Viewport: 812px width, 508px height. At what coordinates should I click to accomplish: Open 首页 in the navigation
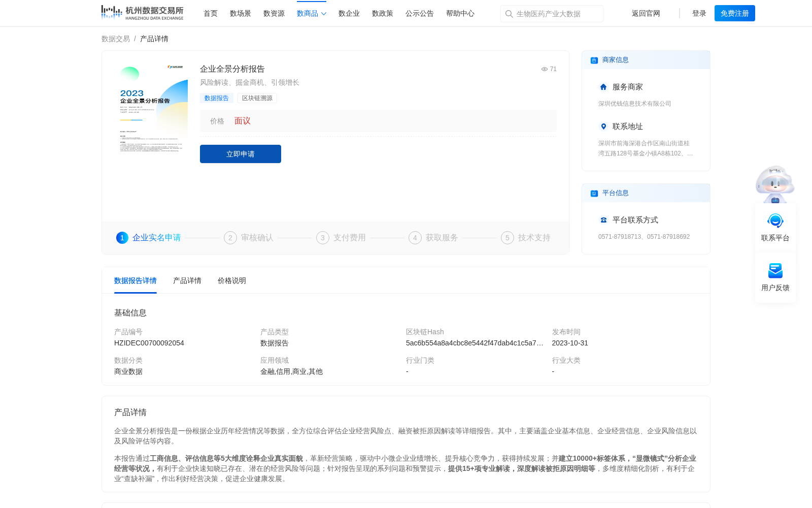coord(211,14)
